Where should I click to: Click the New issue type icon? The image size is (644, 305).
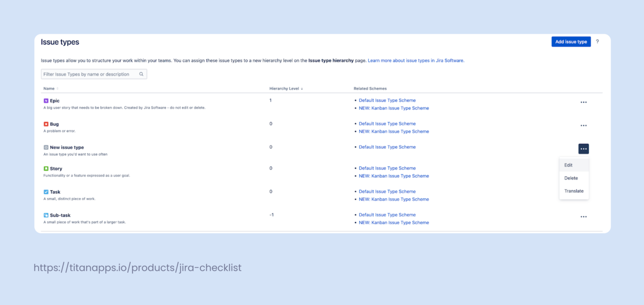[45, 147]
